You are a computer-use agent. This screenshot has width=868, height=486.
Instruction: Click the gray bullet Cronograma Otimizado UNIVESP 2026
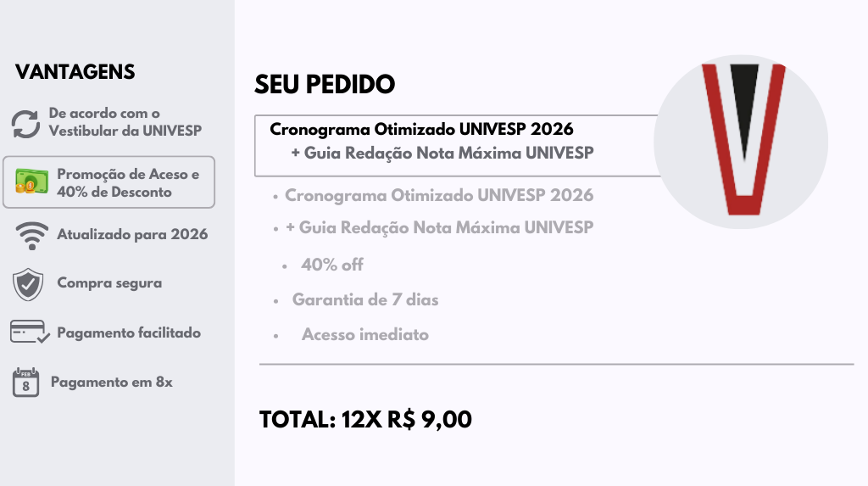[x=438, y=195]
